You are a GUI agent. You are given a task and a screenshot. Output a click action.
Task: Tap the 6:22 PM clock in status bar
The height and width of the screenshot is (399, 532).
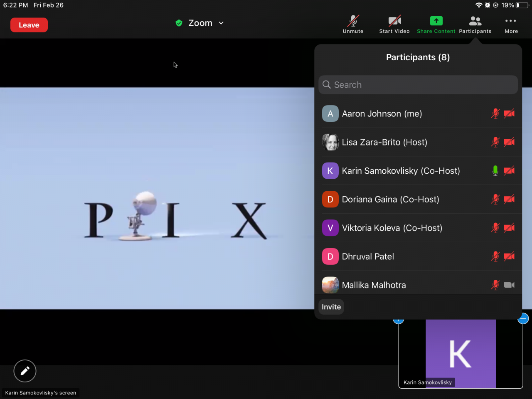(x=16, y=5)
